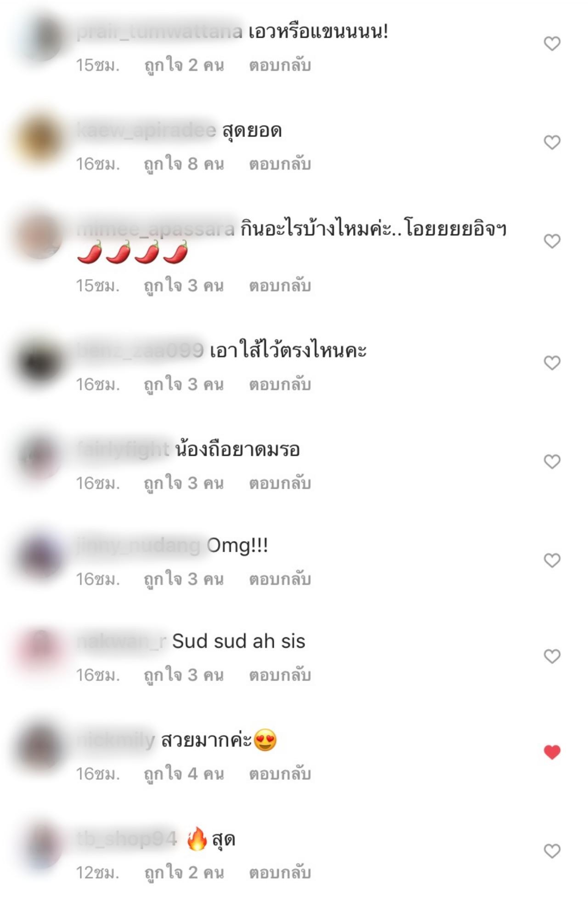Tap ตอบกลับ under "สุดยอด" comment
This screenshot has width=588, height=897.
pyautogui.click(x=280, y=164)
